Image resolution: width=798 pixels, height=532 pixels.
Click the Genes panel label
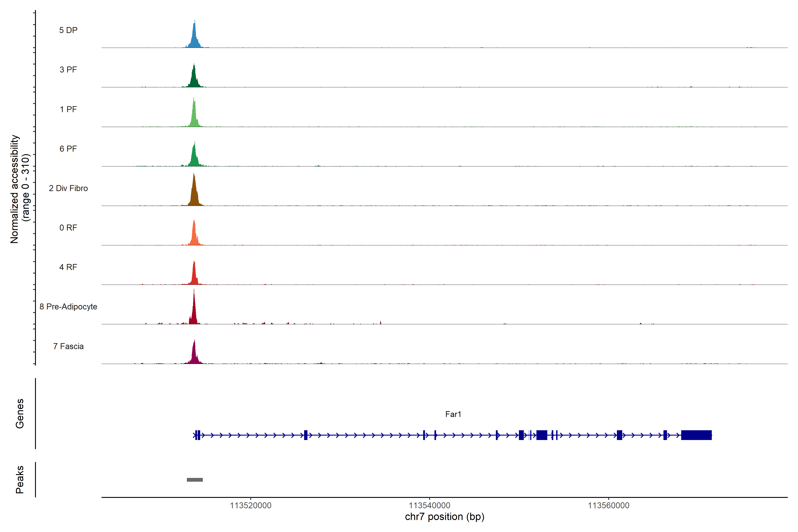[x=20, y=414]
